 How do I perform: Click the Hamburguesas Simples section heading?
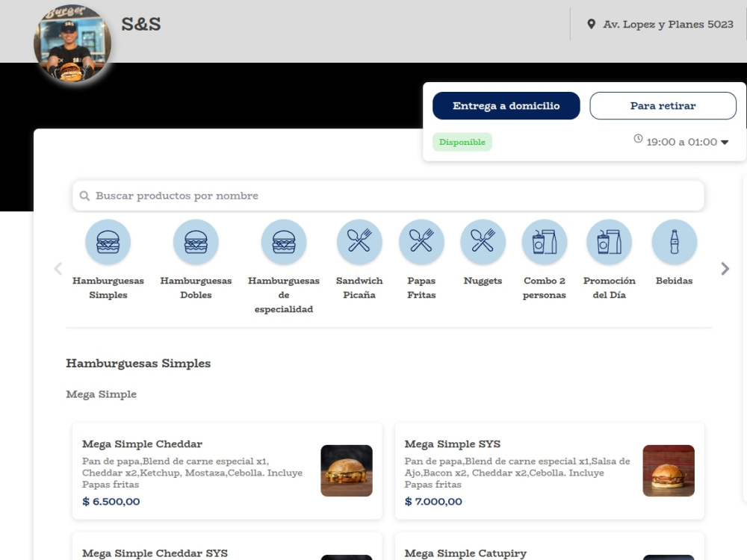click(x=138, y=364)
